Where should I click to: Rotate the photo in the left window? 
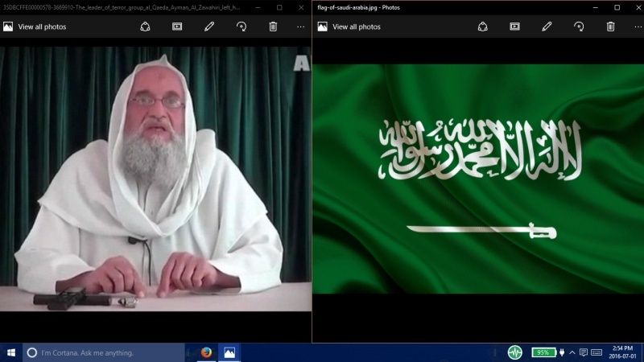pyautogui.click(x=242, y=27)
